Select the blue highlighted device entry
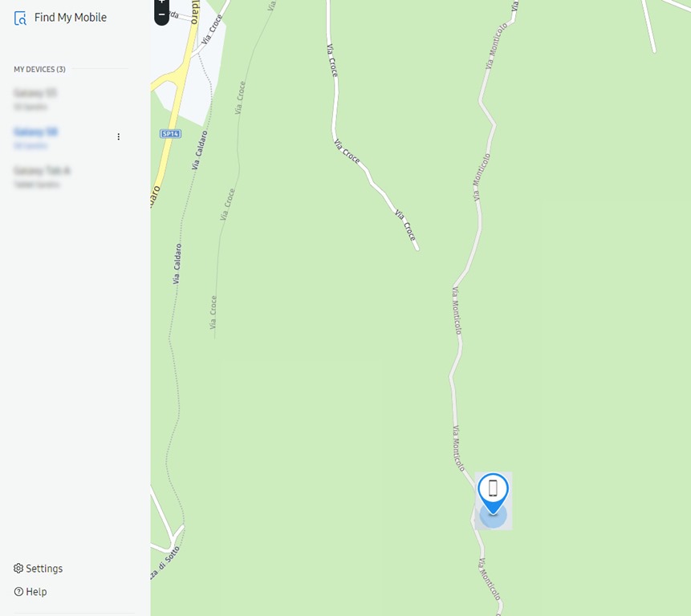 [x=35, y=138]
